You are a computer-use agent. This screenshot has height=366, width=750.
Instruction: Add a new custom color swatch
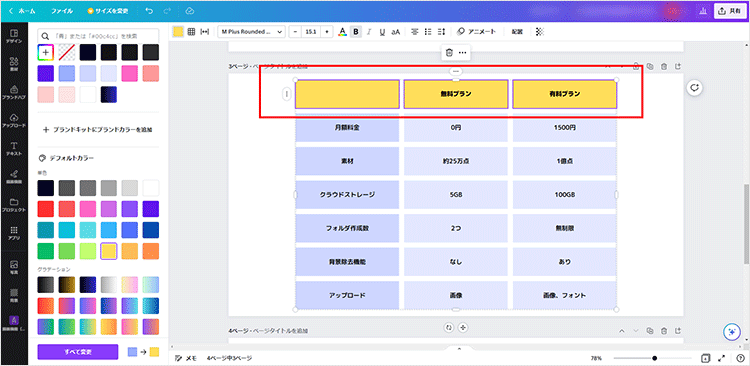tap(46, 52)
